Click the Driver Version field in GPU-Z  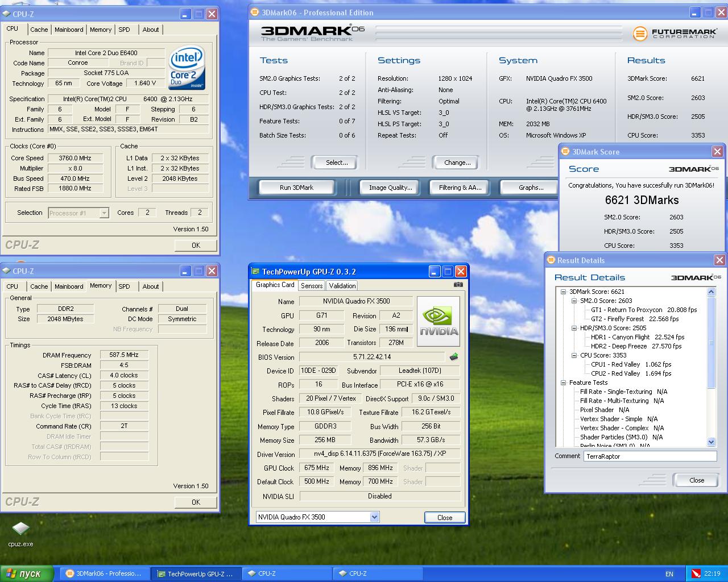(x=380, y=454)
